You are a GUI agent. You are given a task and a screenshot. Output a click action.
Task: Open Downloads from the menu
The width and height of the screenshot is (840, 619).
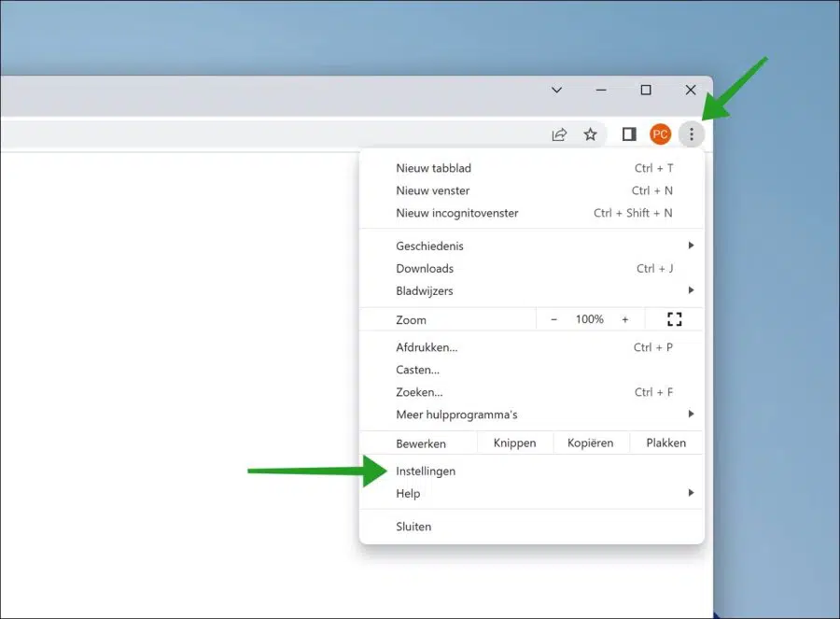(532, 269)
